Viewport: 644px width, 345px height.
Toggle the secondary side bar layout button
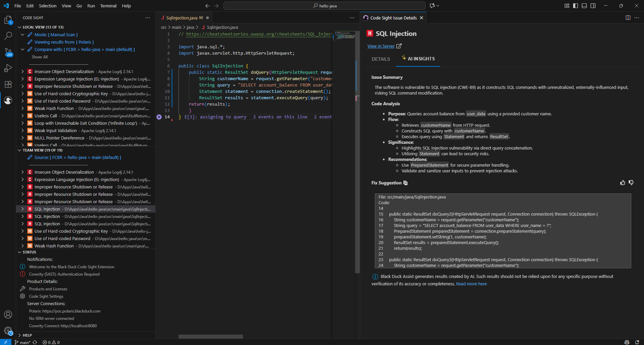(x=593, y=6)
